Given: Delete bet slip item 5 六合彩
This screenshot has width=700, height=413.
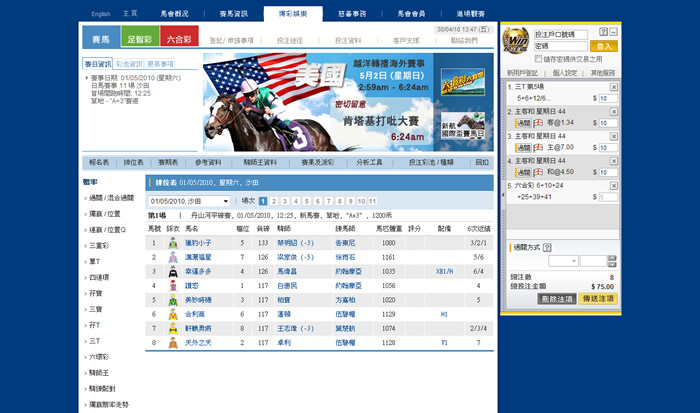Looking at the screenshot, I should 614,185.
